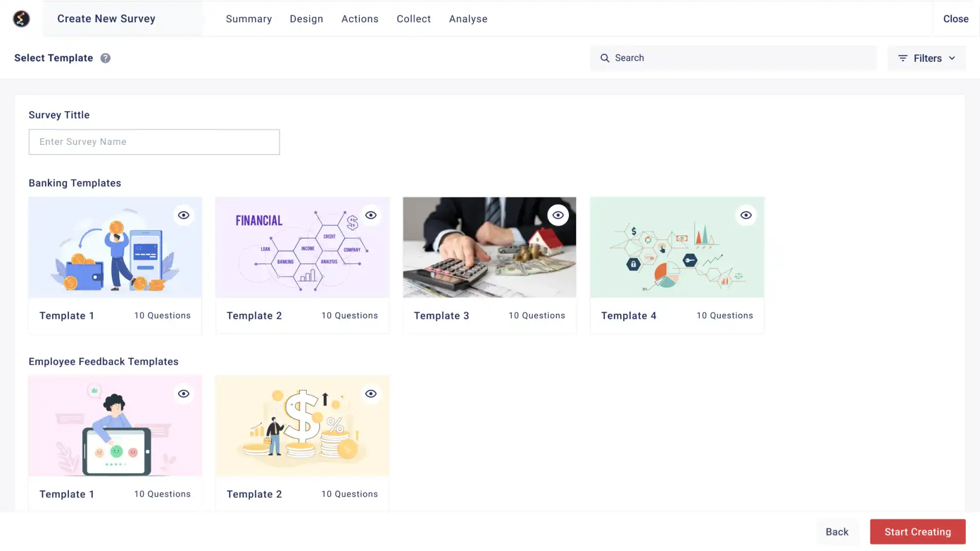Click the Analyse menu item
Screen dimensions: 980x551
coord(469,18)
